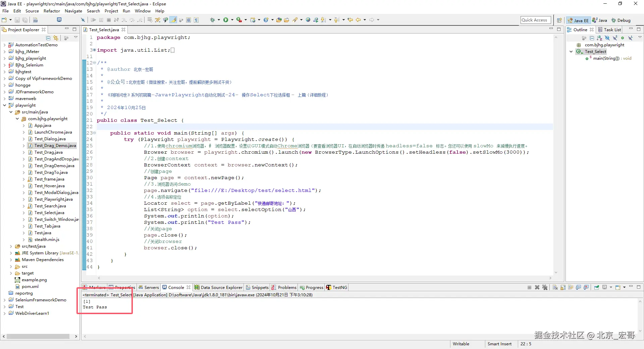This screenshot has height=349, width=644.
Task: Switch to the Java EE perspective
Action: pyautogui.click(x=578, y=20)
